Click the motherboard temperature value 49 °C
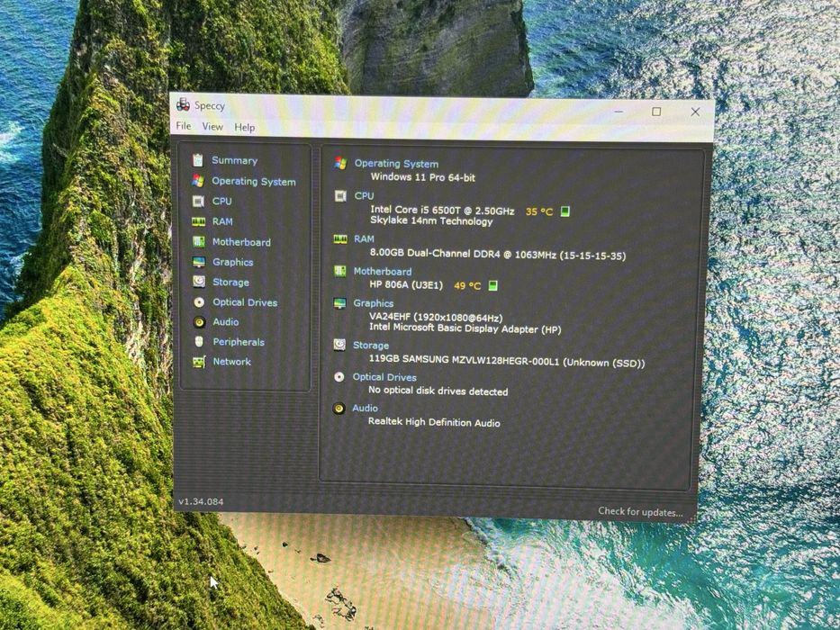Viewport: 840px width, 630px height. coord(467,286)
